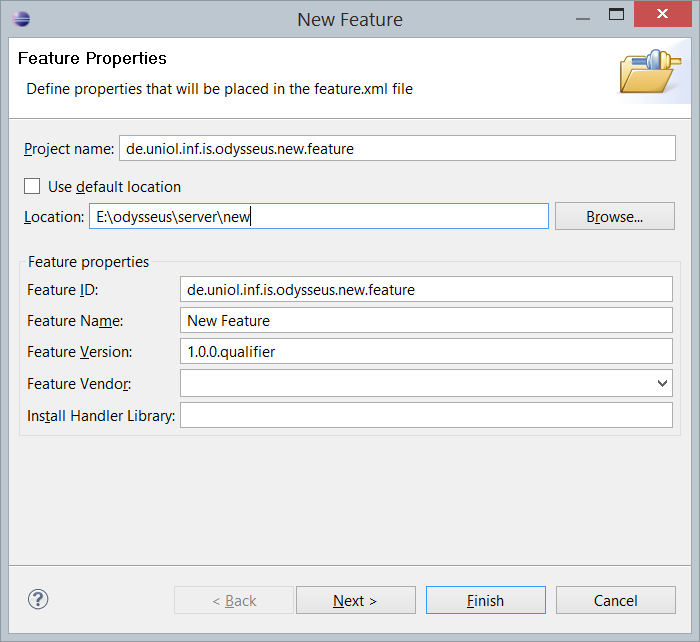Image resolution: width=700 pixels, height=642 pixels.
Task: Go to Next wizard page
Action: pyautogui.click(x=356, y=600)
